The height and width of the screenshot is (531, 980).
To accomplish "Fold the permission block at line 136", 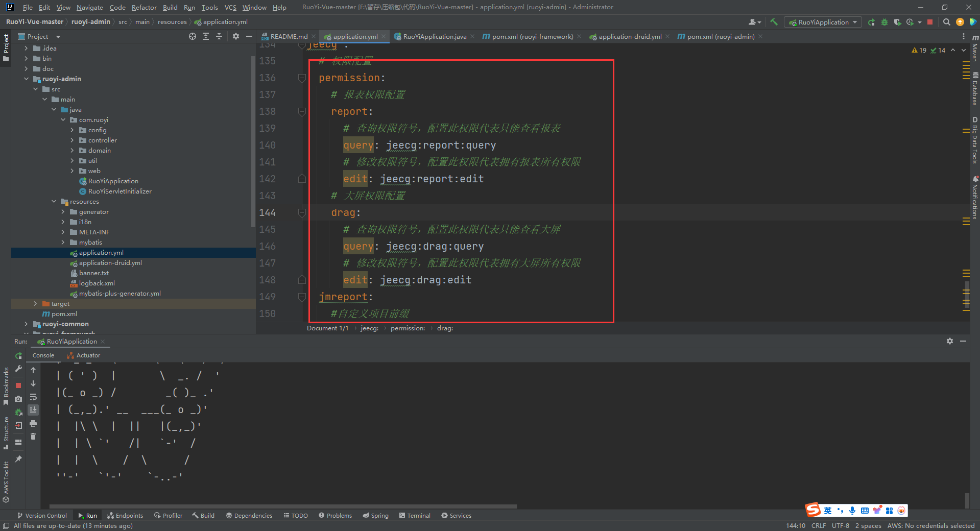I will tap(302, 78).
